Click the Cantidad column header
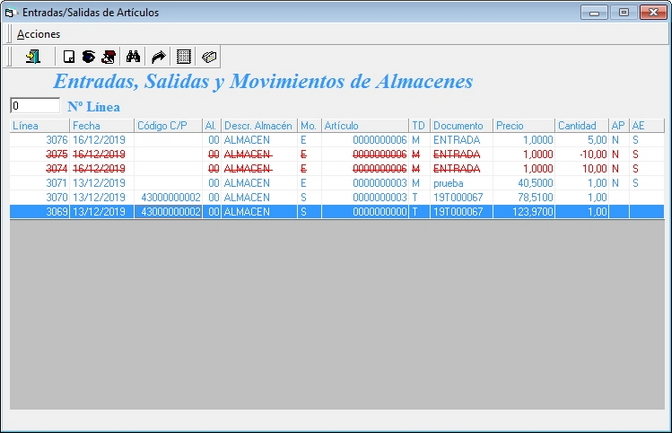672x433 pixels. [x=582, y=126]
